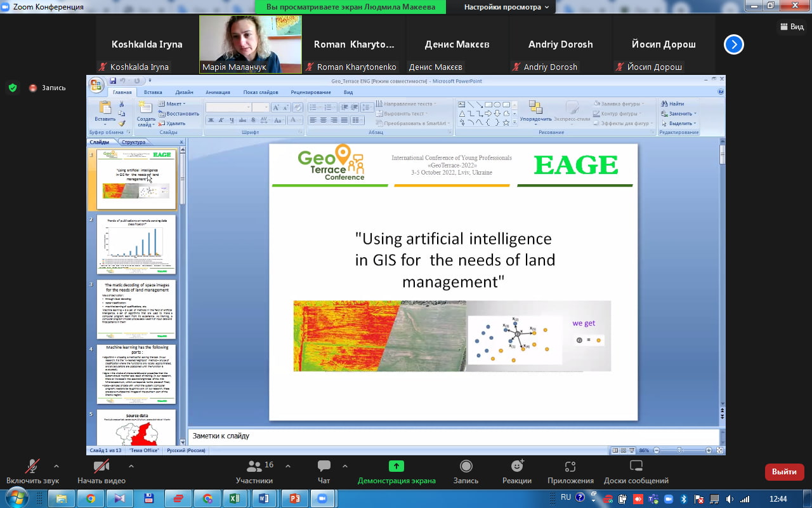The image size is (812, 508).
Task: Click PowerPoint help question mark icon
Action: pyautogui.click(x=721, y=92)
